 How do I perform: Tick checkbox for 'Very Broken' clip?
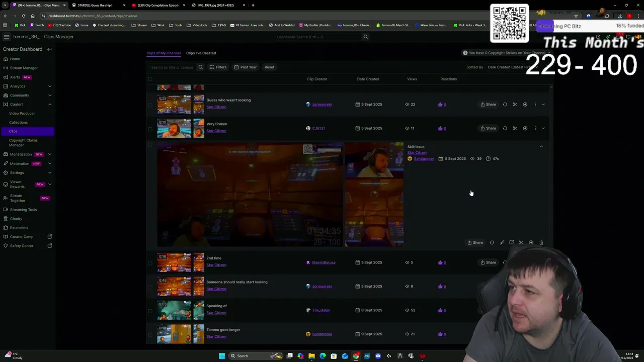click(x=150, y=129)
